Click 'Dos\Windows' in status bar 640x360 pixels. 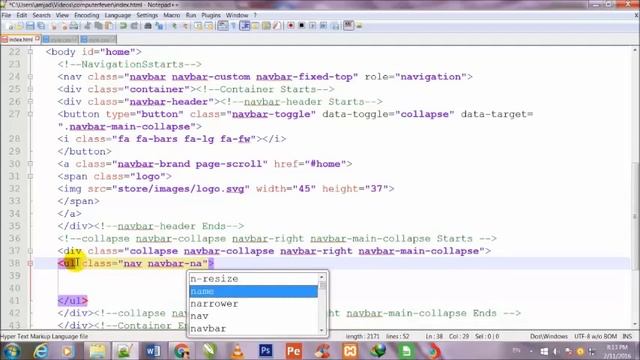point(549,336)
